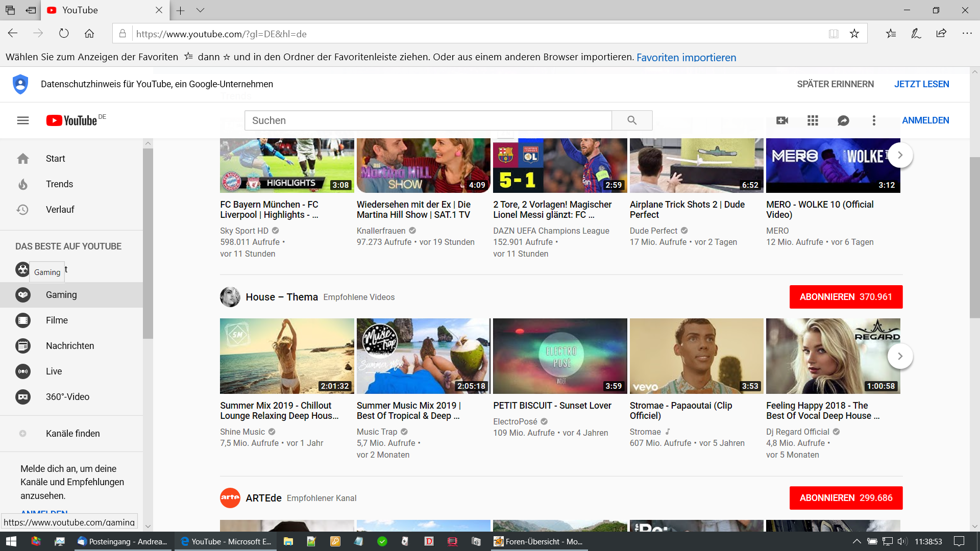The image size is (980, 551).
Task: Open the YouTube hamburger guide menu
Action: coord(22,120)
